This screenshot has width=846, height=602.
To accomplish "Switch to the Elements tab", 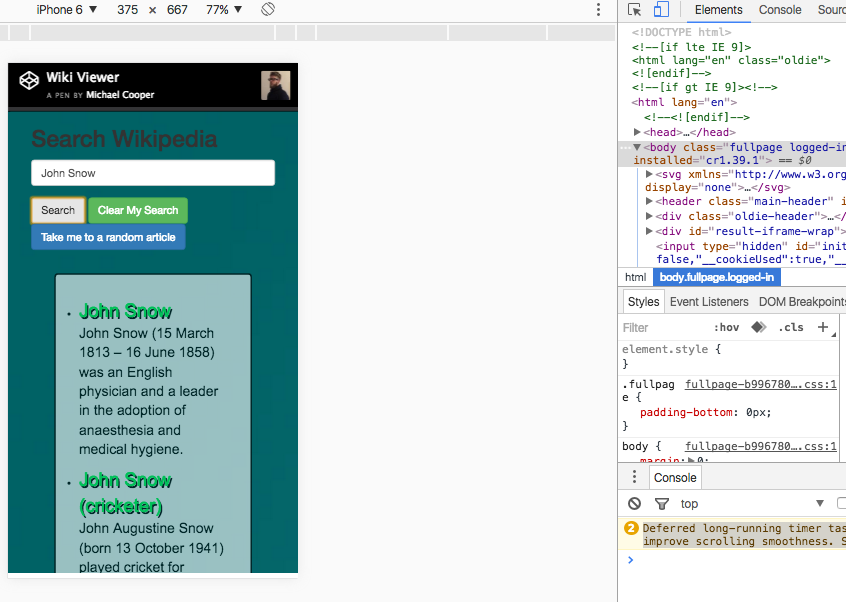I will pos(718,10).
